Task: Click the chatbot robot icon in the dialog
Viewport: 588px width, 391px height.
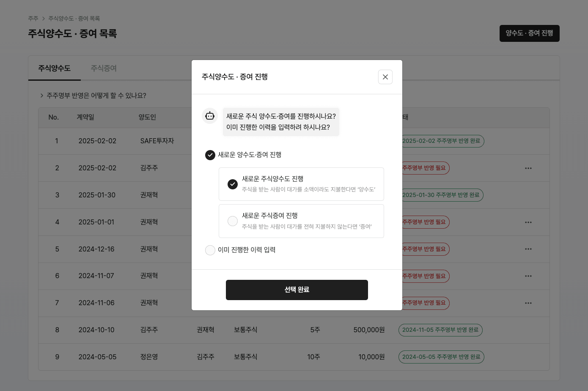Action: tap(210, 116)
